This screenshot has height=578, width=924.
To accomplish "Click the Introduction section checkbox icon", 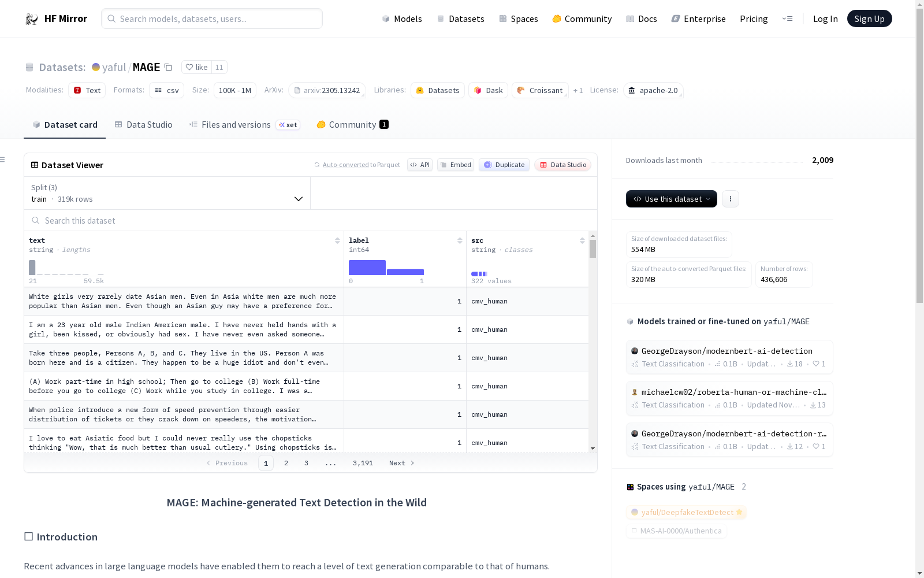I will [28, 536].
